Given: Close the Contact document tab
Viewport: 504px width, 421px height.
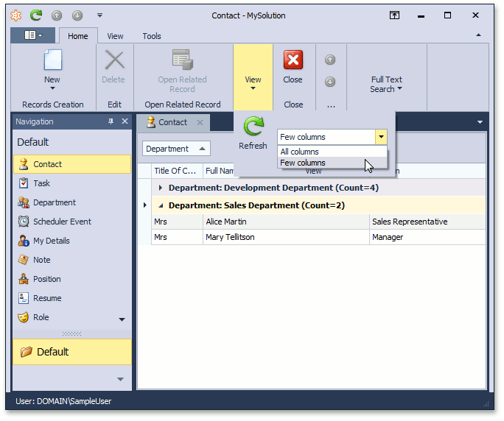Looking at the screenshot, I should (200, 122).
